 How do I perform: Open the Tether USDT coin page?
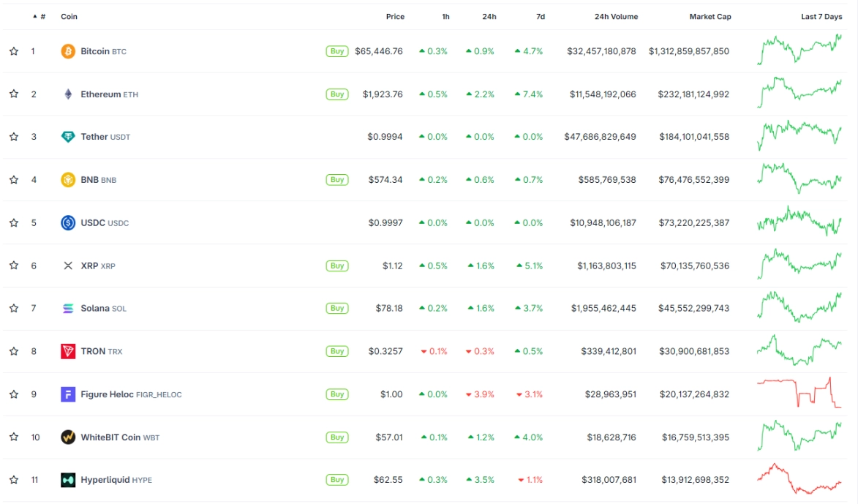point(105,137)
